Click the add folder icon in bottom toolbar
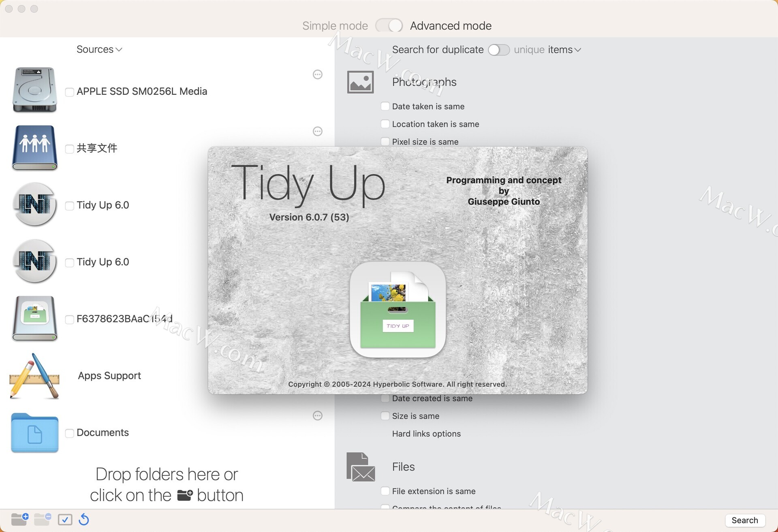This screenshot has height=532, width=778. 19,519
